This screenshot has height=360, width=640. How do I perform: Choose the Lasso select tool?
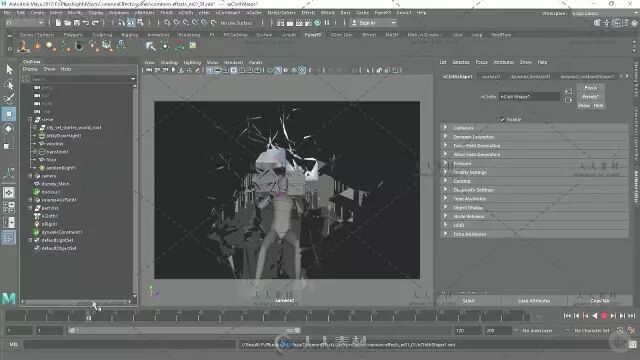[x=9, y=85]
